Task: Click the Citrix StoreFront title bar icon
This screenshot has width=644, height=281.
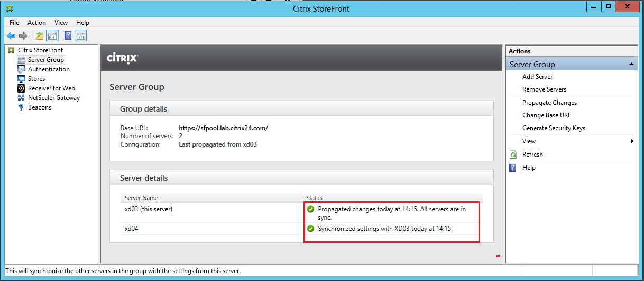Action: click(10, 8)
